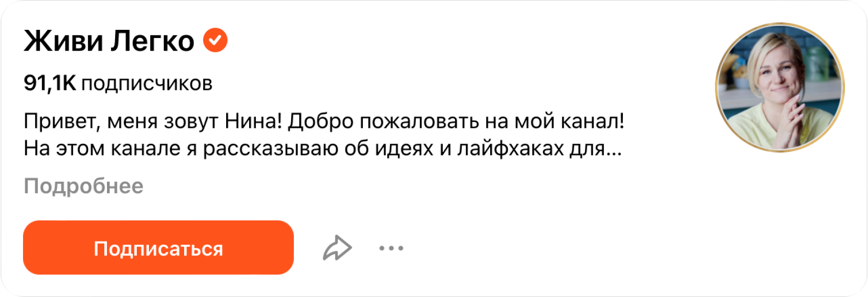Show more actions via the ellipsis icon
Image resolution: width=868 pixels, height=297 pixels.
coord(391,248)
